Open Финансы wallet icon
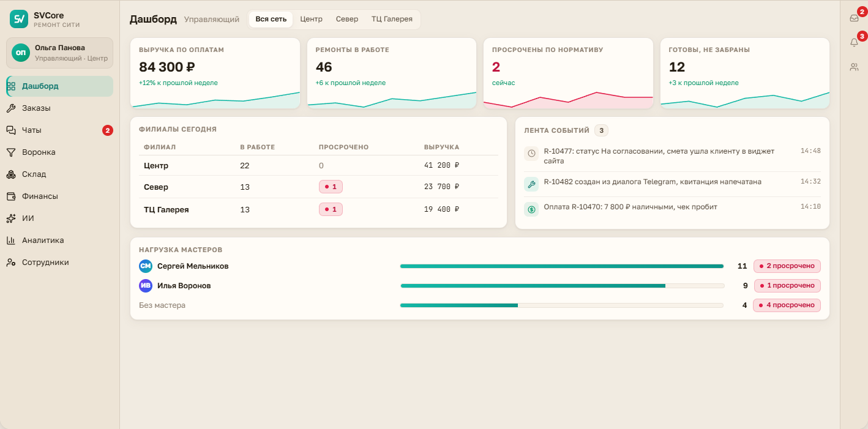 11,196
